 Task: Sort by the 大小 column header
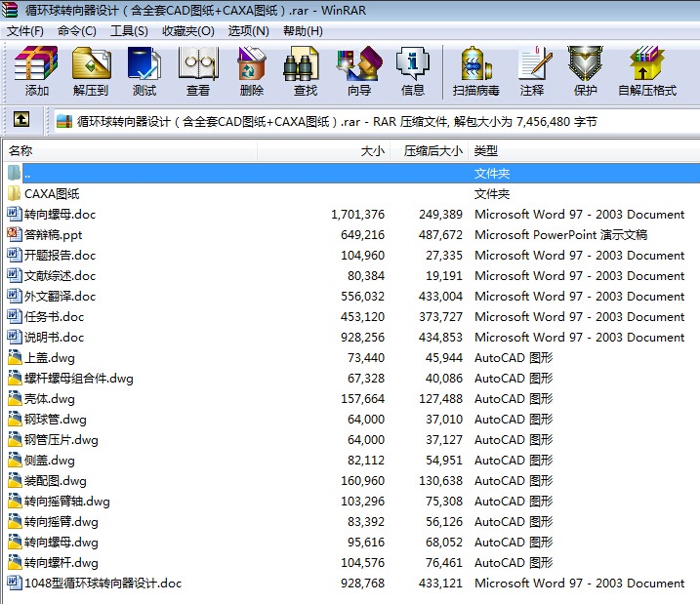(x=324, y=151)
